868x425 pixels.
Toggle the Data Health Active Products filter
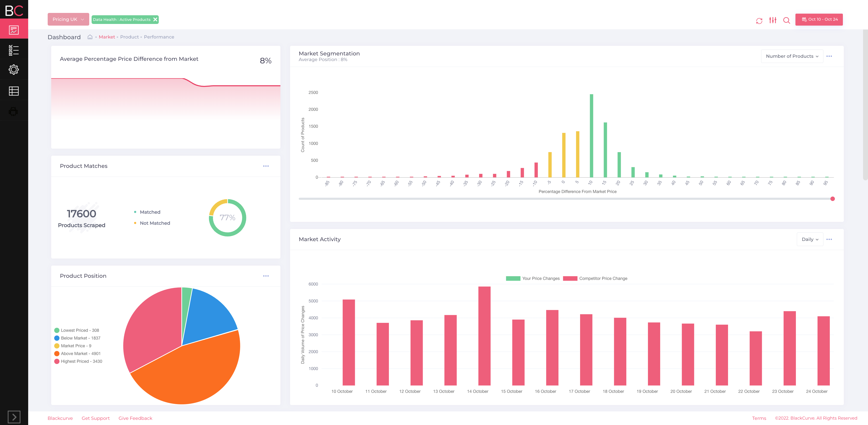155,19
